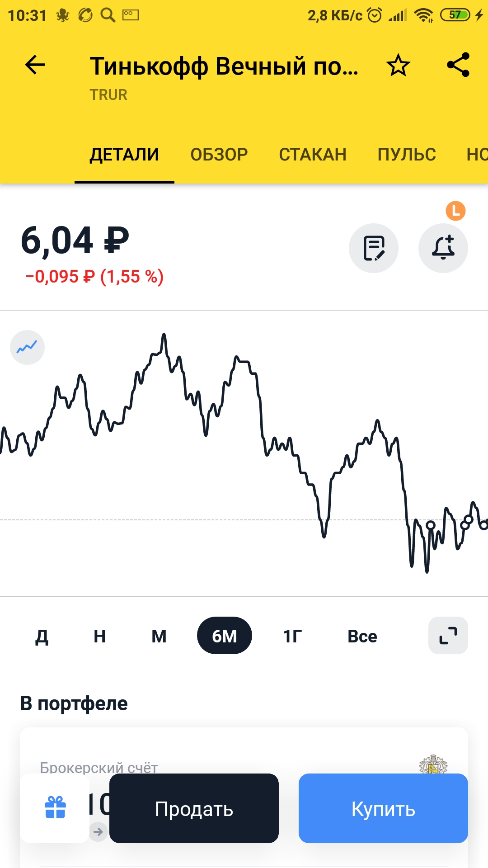Tap the arrow icon under portfolio amount
The width and height of the screenshot is (488, 868).
98,831
